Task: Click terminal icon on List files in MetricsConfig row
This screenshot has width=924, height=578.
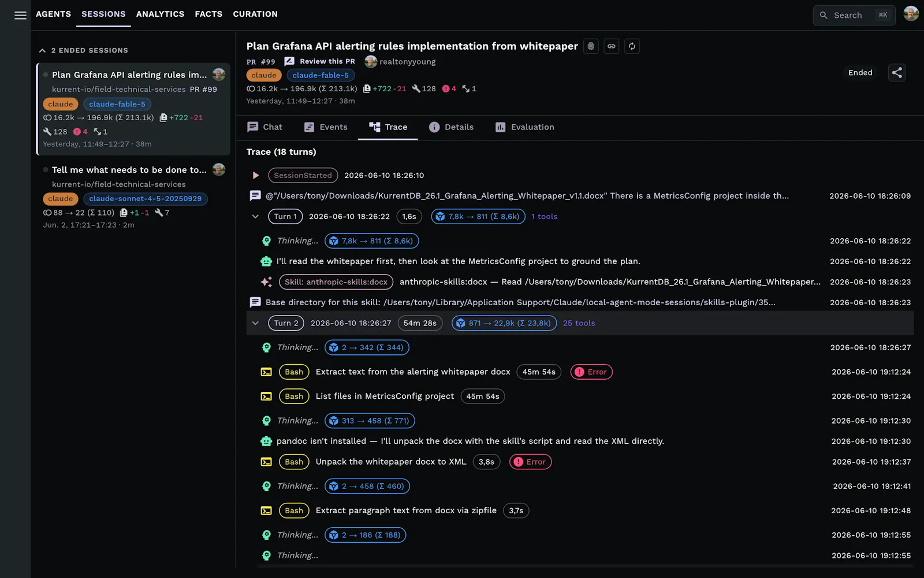Action: 266,397
